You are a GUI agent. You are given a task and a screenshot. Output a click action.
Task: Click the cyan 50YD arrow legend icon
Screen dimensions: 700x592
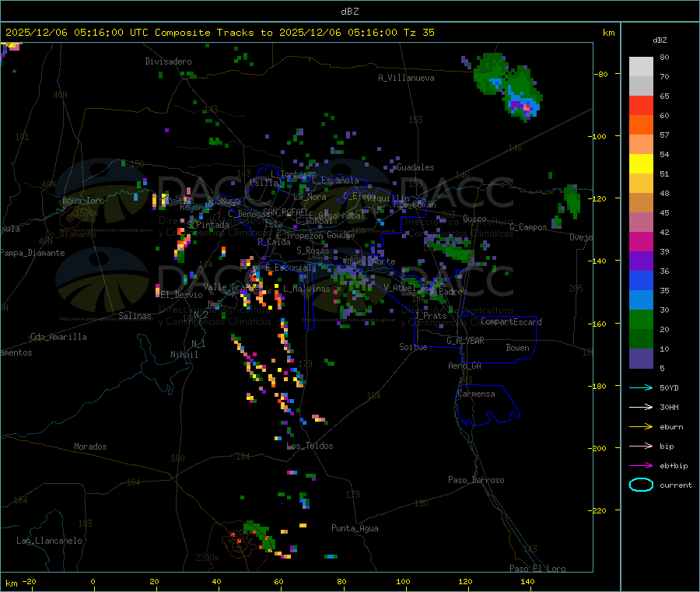641,387
